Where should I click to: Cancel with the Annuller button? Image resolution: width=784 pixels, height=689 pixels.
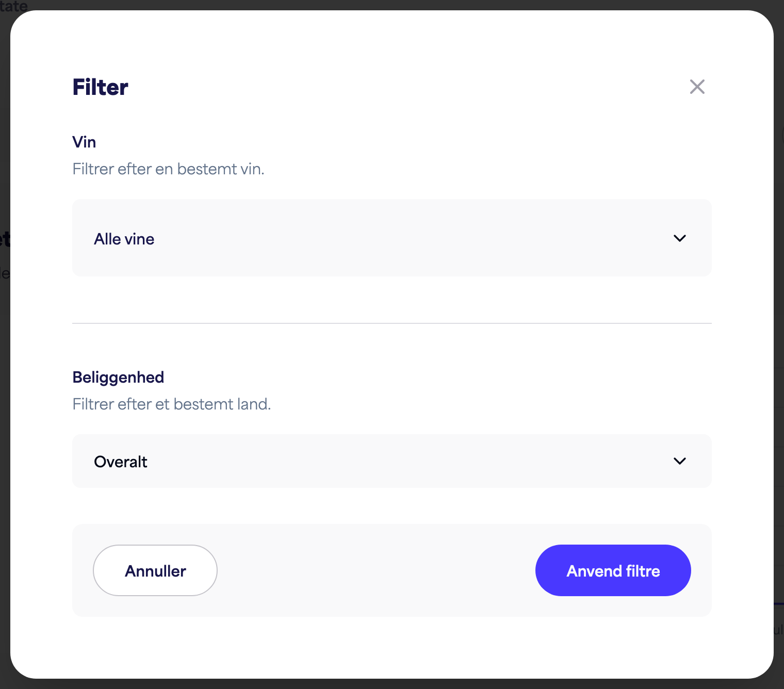(155, 570)
